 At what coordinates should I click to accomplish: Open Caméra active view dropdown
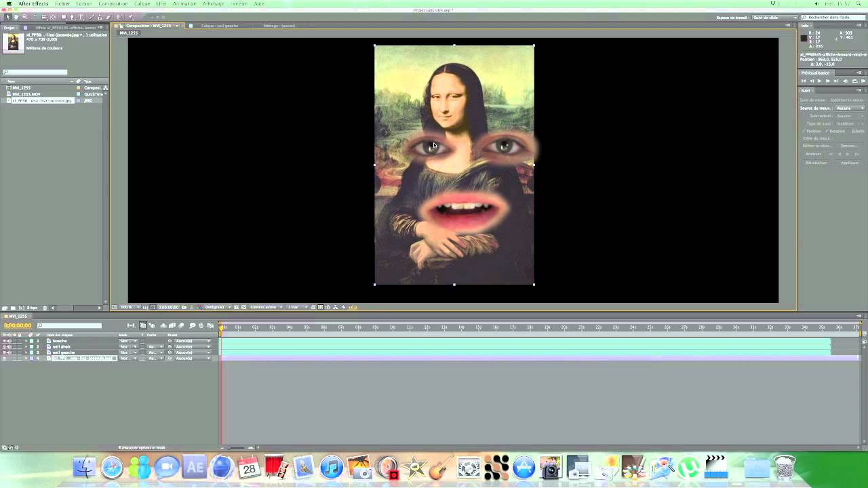coord(265,307)
